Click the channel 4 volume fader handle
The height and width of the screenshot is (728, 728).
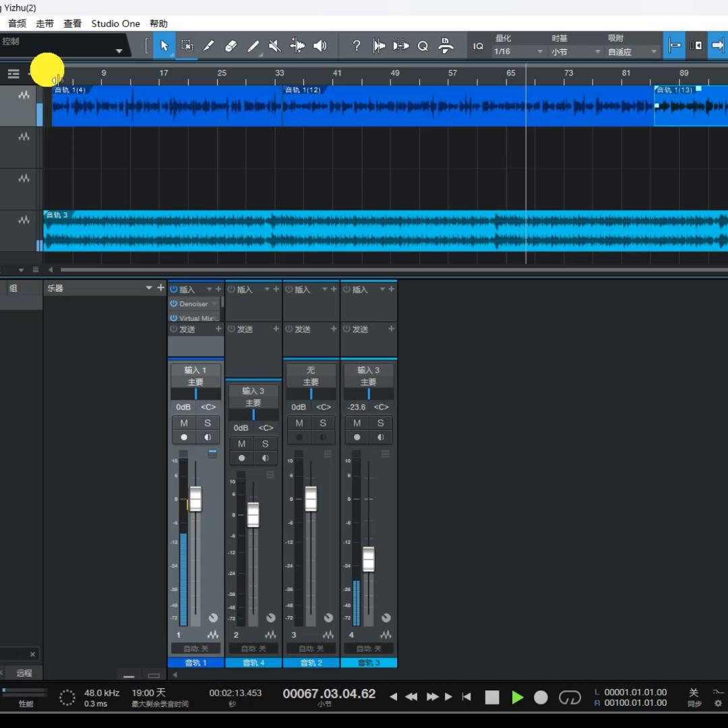tap(368, 559)
